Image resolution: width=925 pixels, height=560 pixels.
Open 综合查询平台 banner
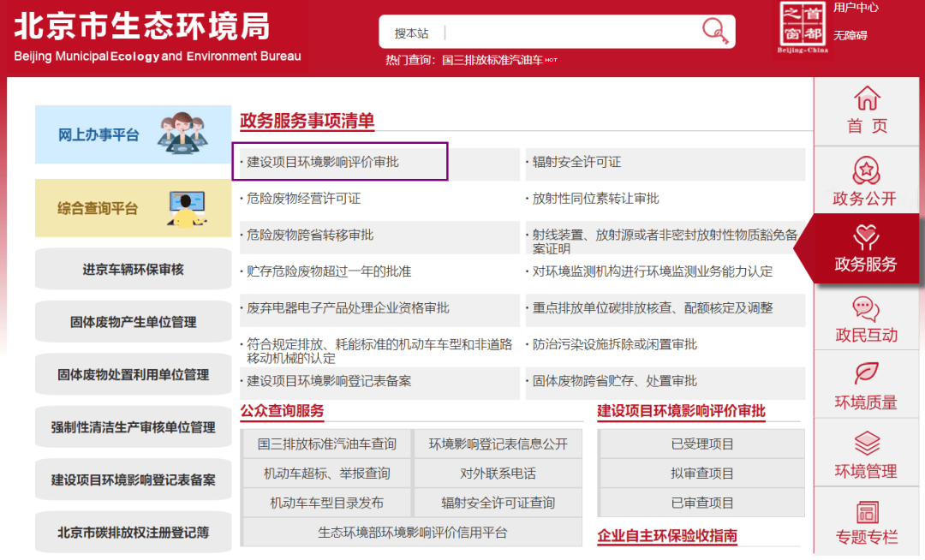click(133, 208)
